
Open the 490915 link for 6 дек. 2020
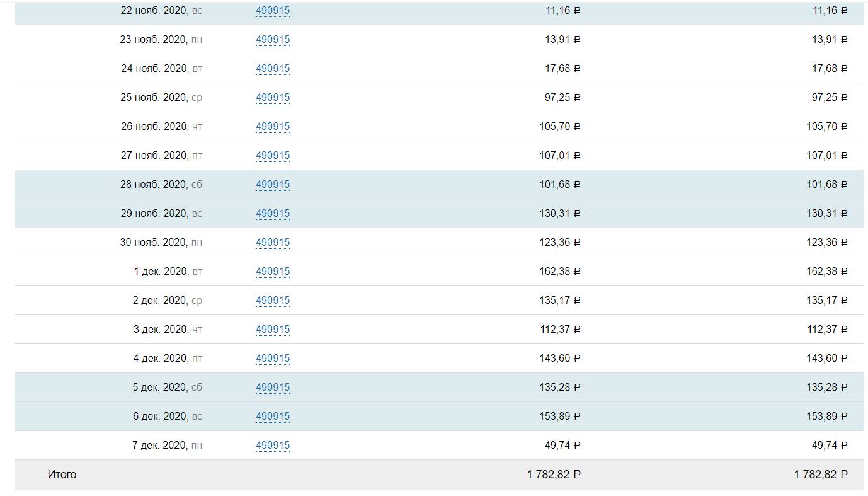point(273,417)
